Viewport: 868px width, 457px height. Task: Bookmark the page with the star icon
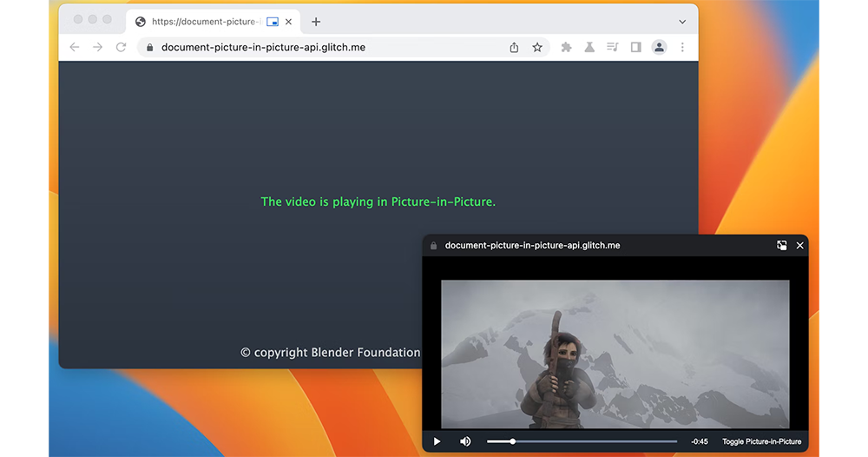537,47
